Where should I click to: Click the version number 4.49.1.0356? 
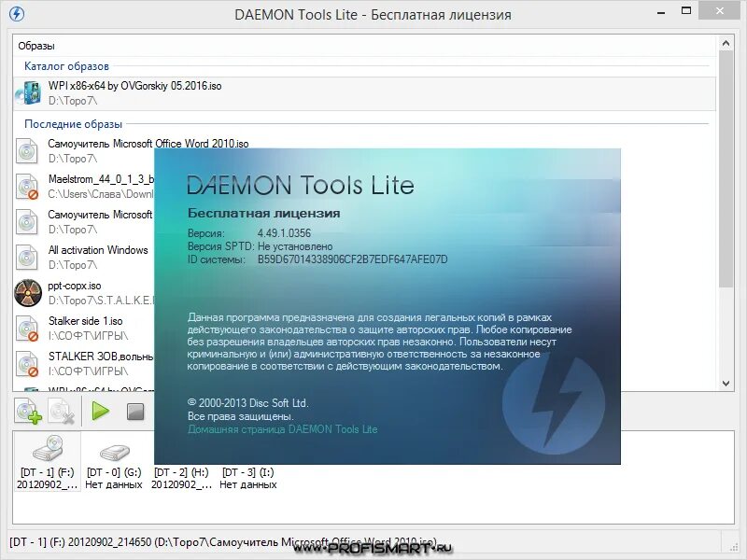[x=284, y=233]
